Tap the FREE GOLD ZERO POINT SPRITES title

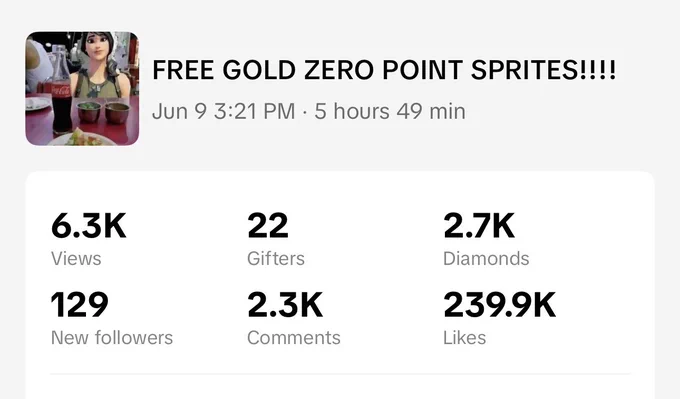coord(384,70)
